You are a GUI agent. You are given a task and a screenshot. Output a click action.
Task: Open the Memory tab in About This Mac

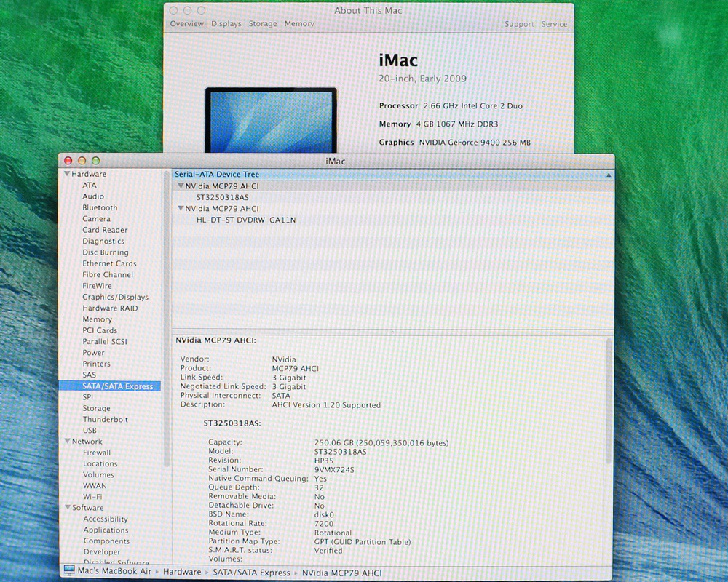[299, 24]
